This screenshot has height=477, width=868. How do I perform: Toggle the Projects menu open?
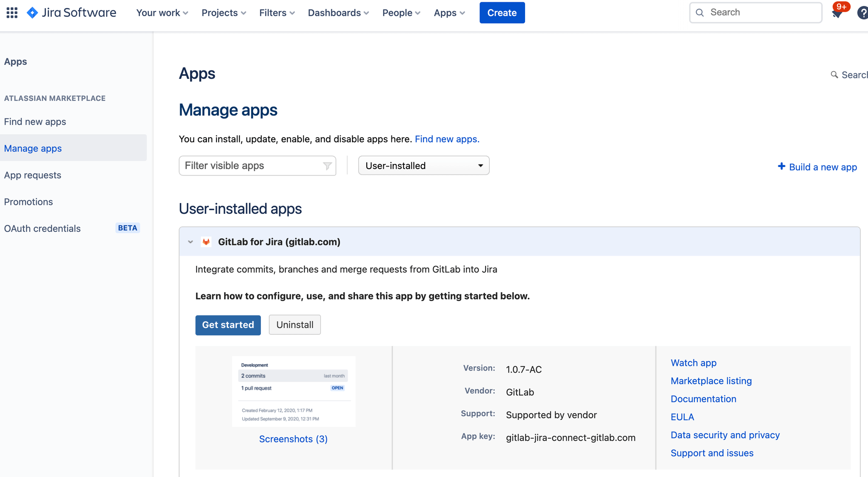pyautogui.click(x=223, y=13)
